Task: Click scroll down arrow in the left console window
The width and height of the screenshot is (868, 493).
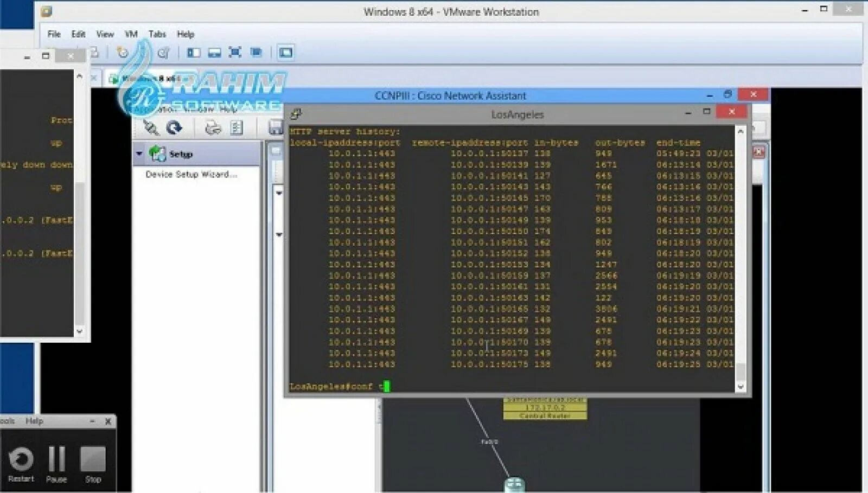Action: pyautogui.click(x=80, y=331)
